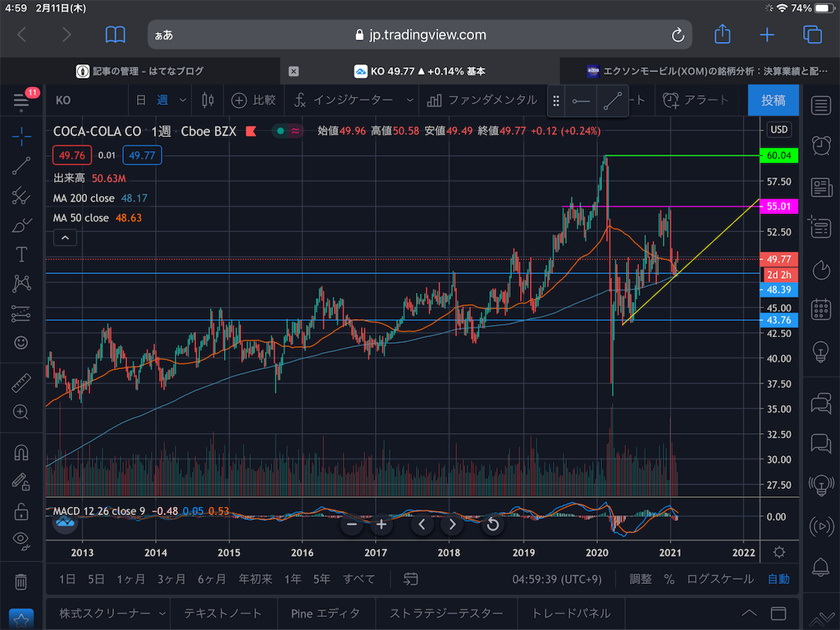Select the 1日 date range
840x630 pixels.
67,579
